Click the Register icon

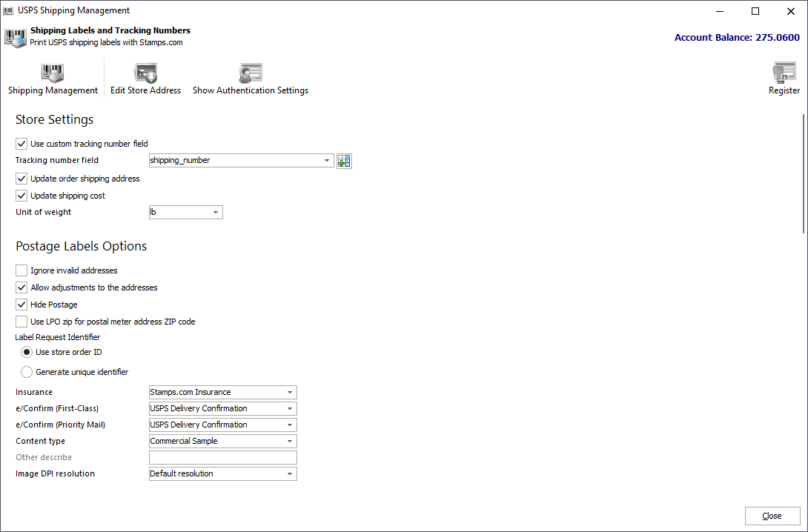[784, 78]
